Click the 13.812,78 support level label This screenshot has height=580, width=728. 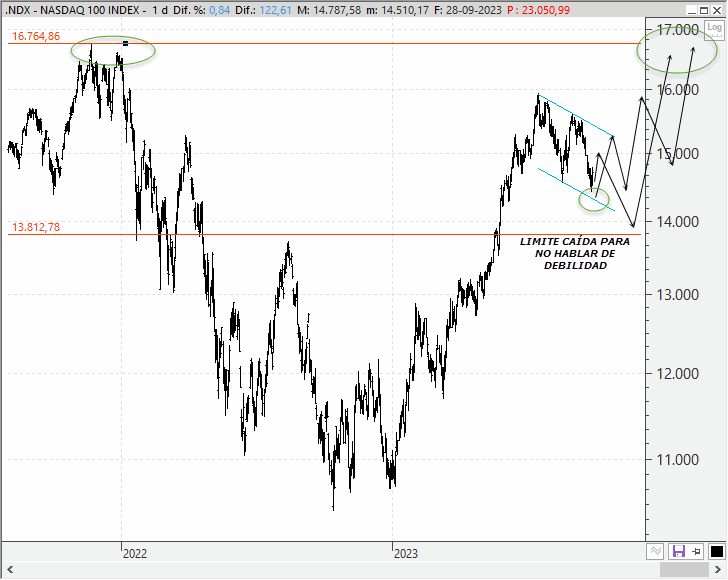36,227
